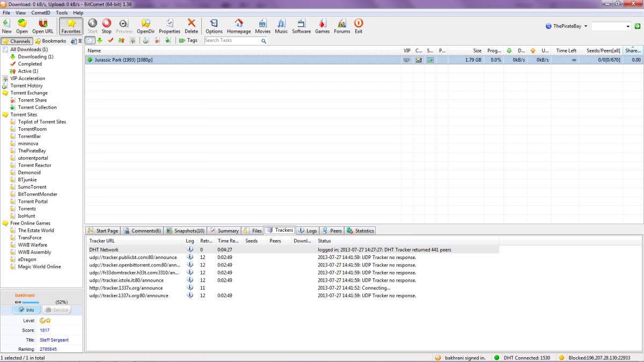Open the Music section
Viewport: 644px width, 362px height.
pos(281,26)
